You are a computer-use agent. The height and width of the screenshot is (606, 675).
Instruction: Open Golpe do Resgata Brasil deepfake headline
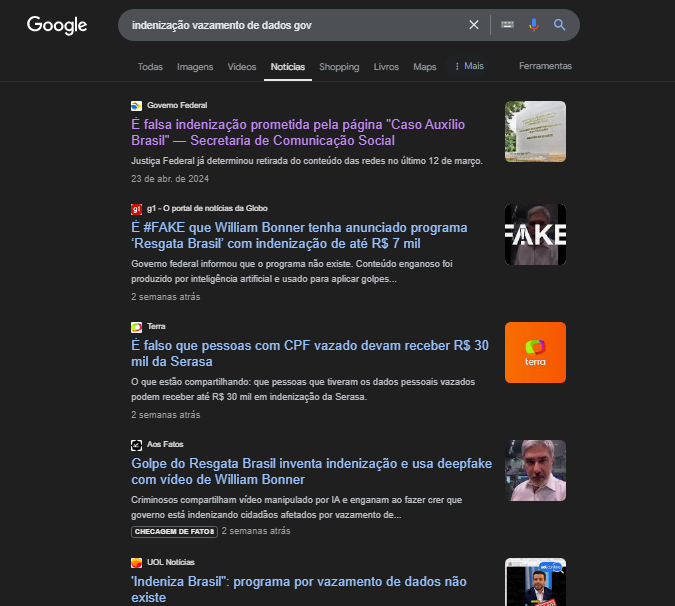[312, 471]
